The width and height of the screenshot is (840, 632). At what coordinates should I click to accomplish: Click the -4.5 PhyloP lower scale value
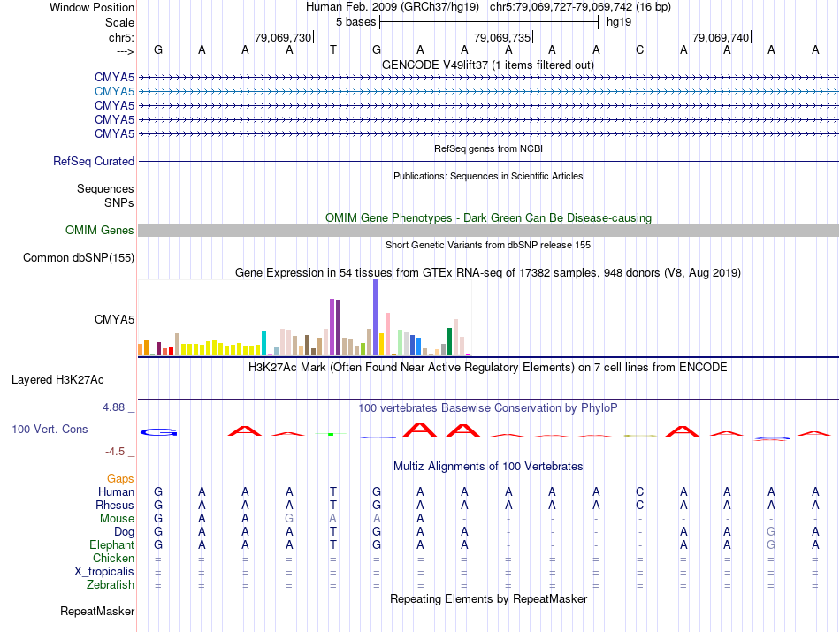click(x=115, y=452)
